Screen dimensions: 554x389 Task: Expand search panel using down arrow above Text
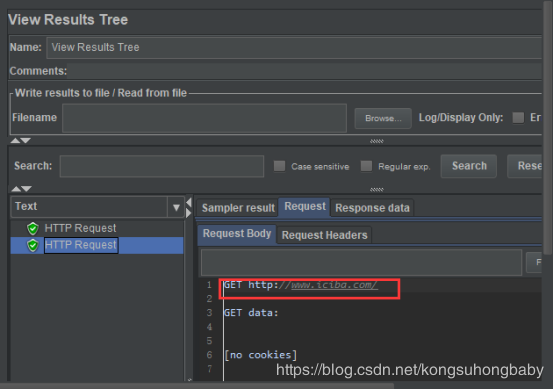(26, 189)
